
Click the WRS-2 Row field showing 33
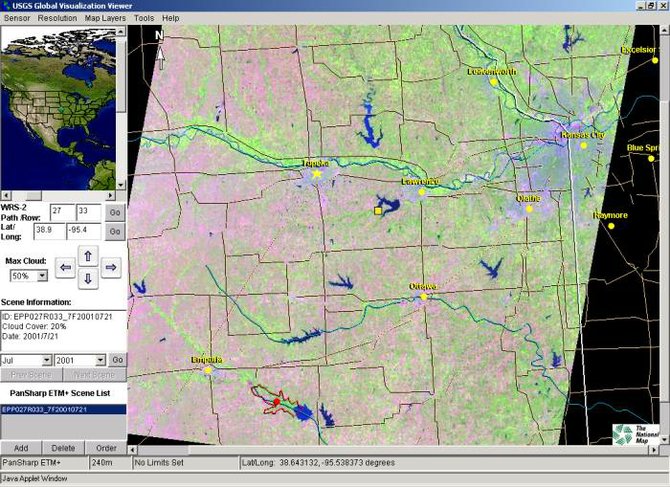(x=88, y=212)
